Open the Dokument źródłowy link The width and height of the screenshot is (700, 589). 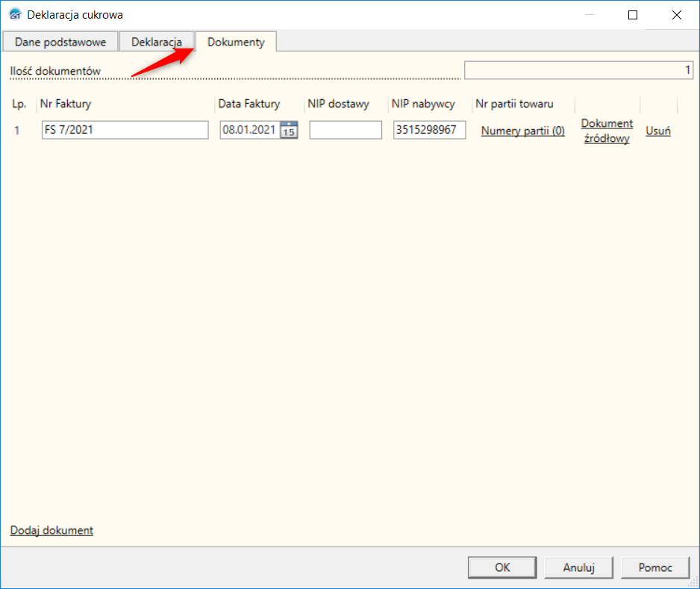607,131
